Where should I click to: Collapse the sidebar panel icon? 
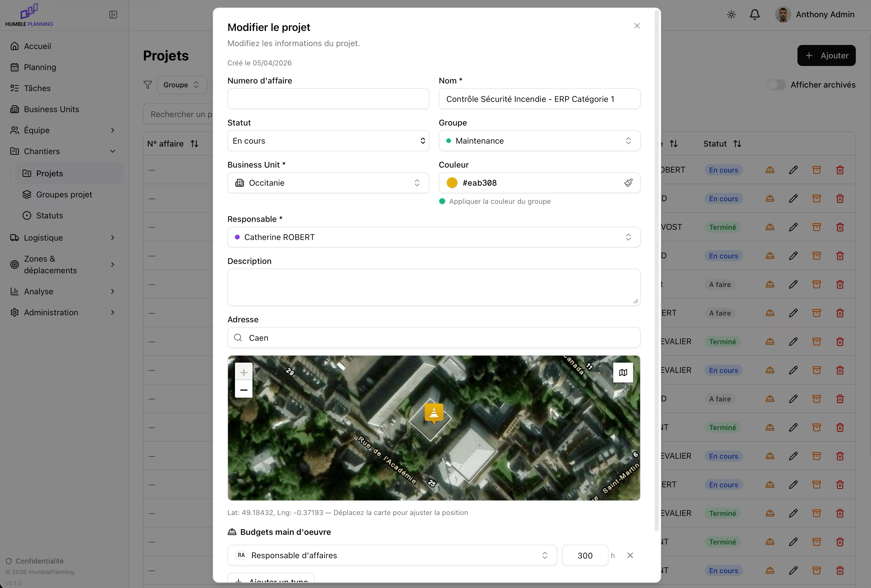113,15
